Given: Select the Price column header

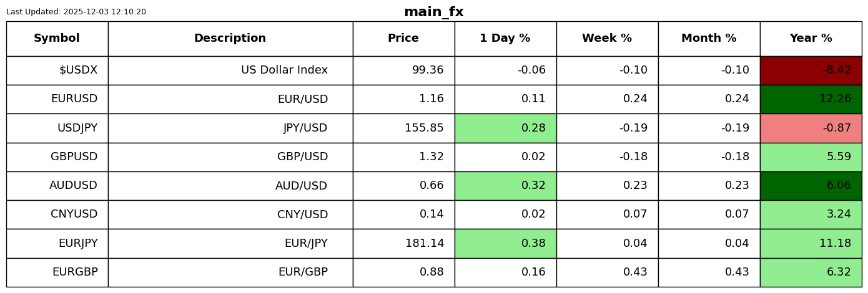Looking at the screenshot, I should pyautogui.click(x=403, y=39).
